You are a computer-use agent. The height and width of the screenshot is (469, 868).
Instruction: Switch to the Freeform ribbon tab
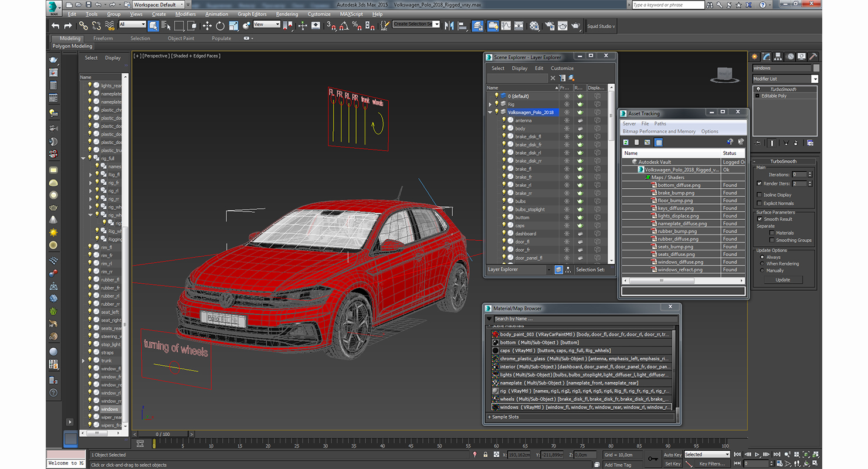103,39
